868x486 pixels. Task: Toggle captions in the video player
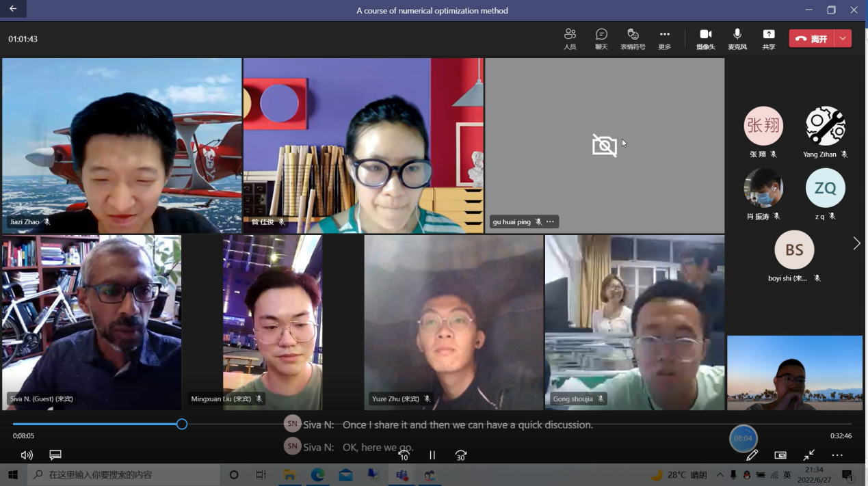(55, 455)
